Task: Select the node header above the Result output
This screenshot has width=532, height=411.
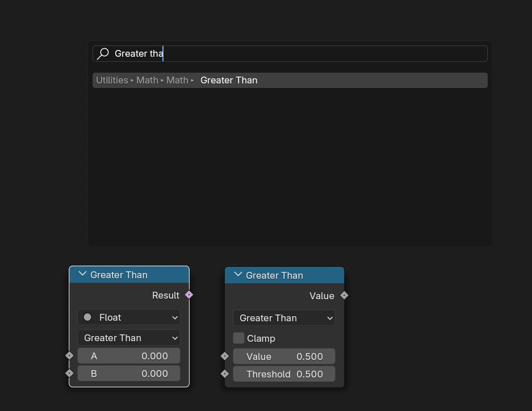Action: click(x=129, y=275)
